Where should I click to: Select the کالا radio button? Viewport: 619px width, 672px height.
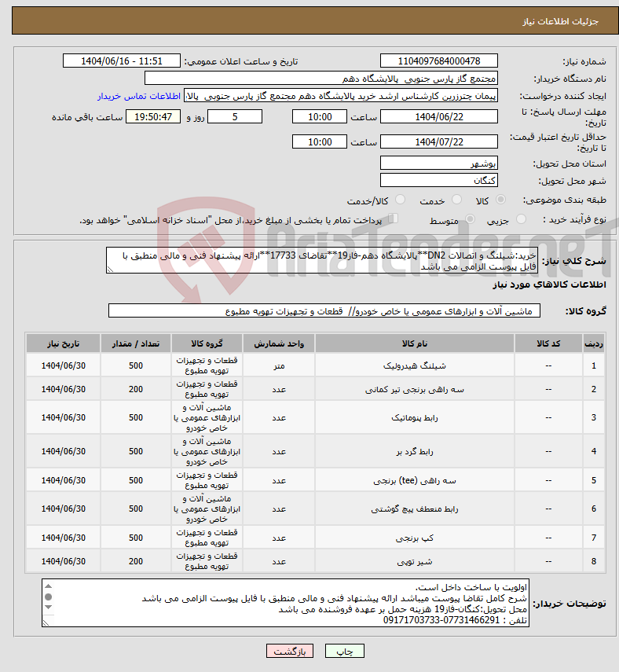[500, 200]
